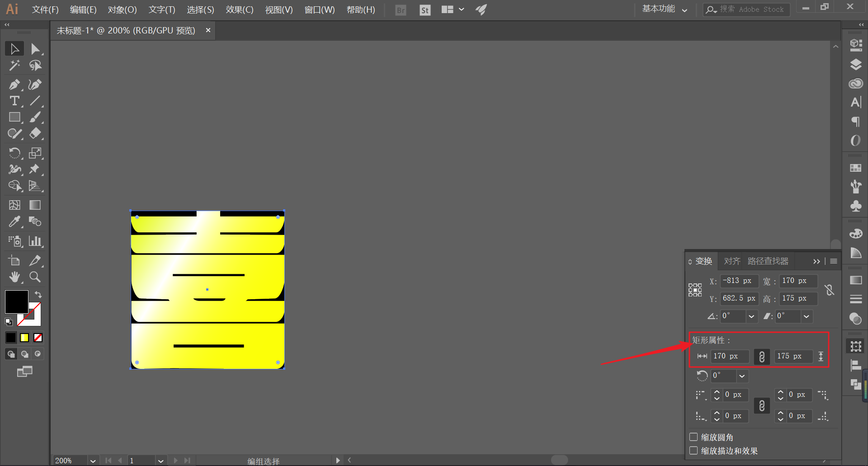Select the Width tool
Viewport: 868px width, 466px height.
click(x=14, y=169)
